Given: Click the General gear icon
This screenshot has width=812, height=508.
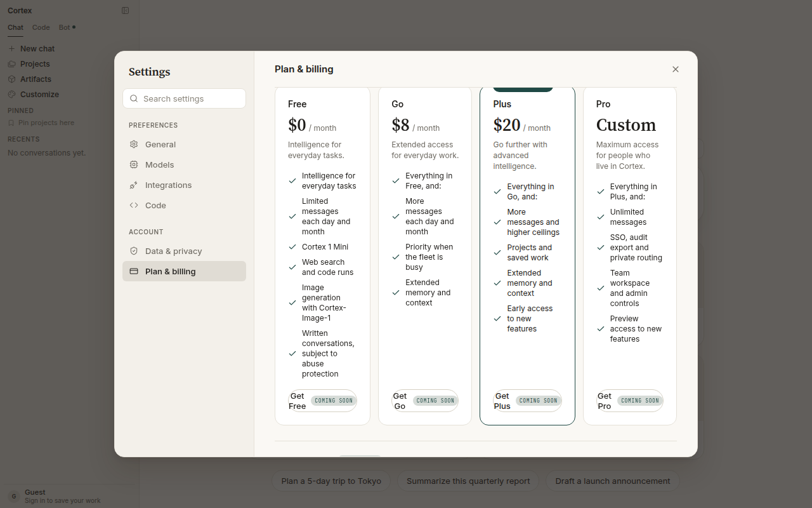Looking at the screenshot, I should pos(134,144).
